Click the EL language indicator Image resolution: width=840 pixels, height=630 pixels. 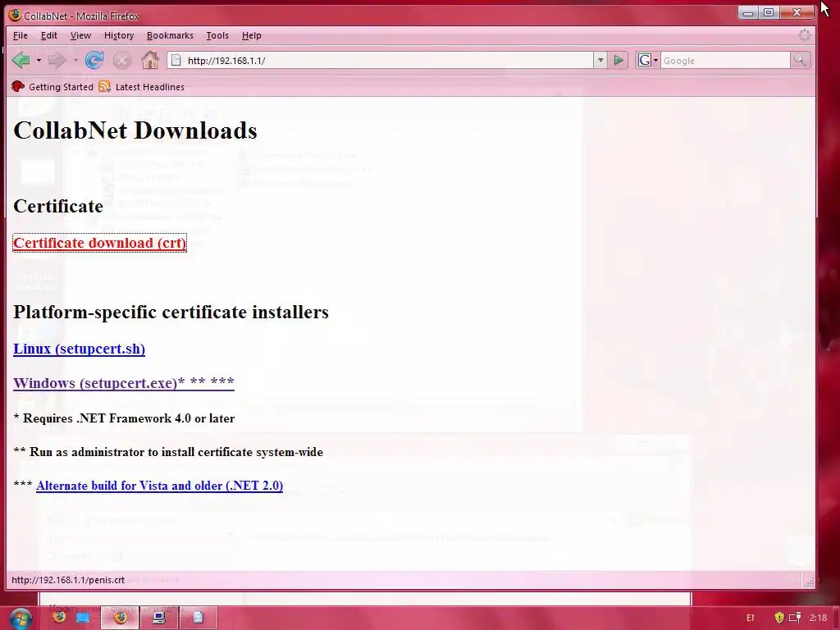coord(750,619)
